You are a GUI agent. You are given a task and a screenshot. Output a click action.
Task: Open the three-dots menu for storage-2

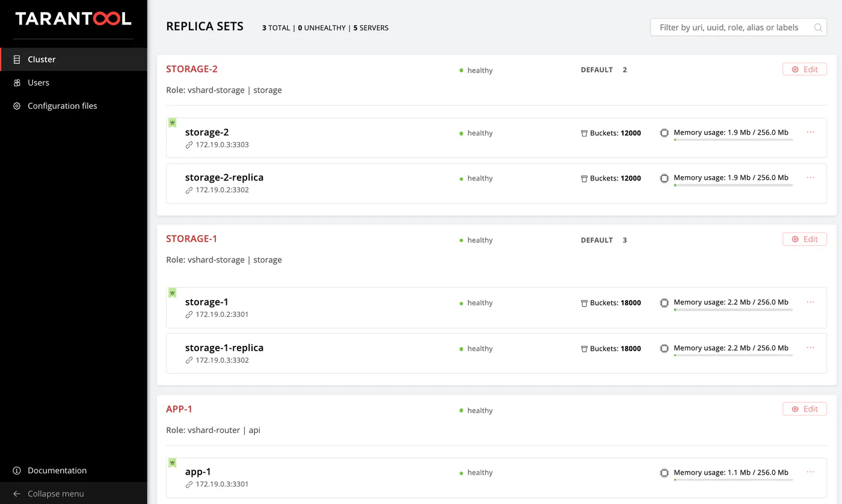(x=810, y=132)
